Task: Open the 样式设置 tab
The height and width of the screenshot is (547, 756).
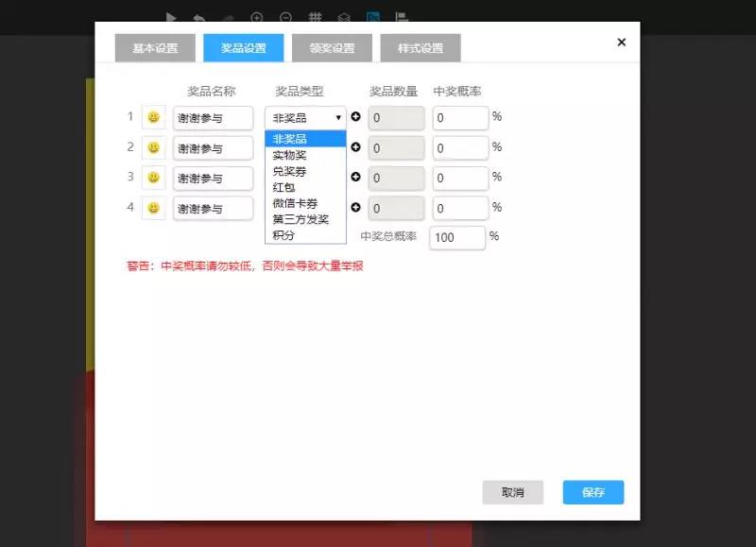Action: click(x=421, y=48)
